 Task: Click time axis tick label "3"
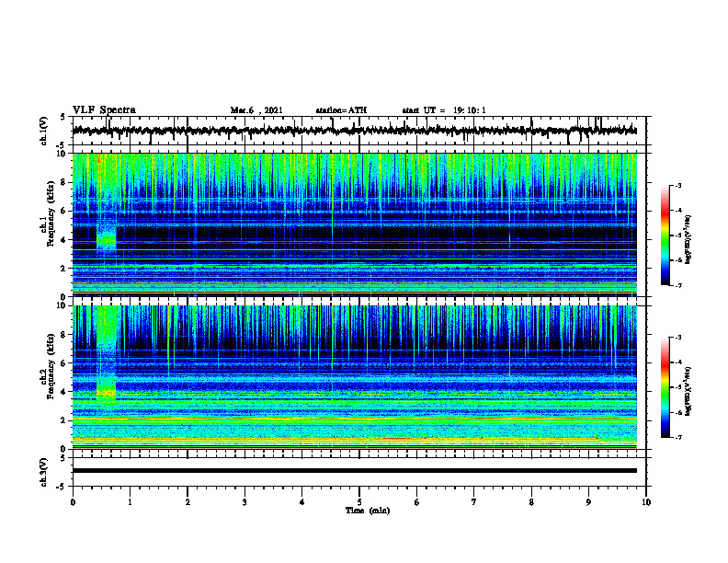tap(245, 502)
